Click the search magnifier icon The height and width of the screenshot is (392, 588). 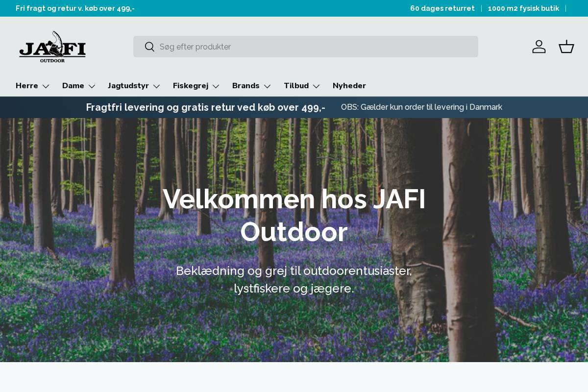point(149,47)
